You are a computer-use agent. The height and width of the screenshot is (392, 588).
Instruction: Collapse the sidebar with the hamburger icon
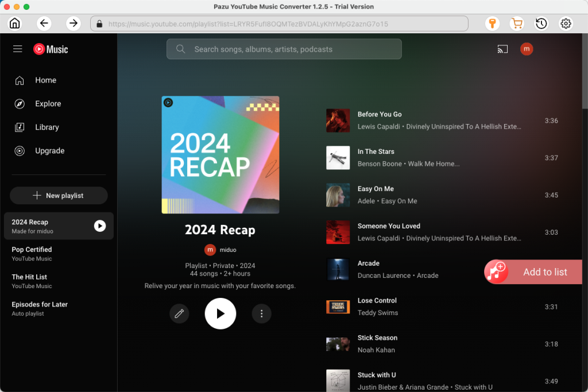(17, 49)
